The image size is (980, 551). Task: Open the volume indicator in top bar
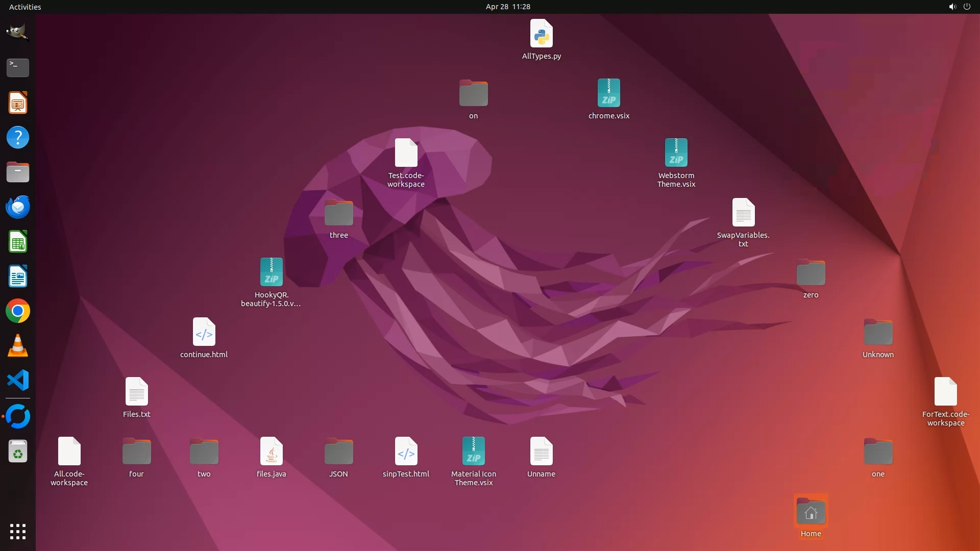click(952, 7)
